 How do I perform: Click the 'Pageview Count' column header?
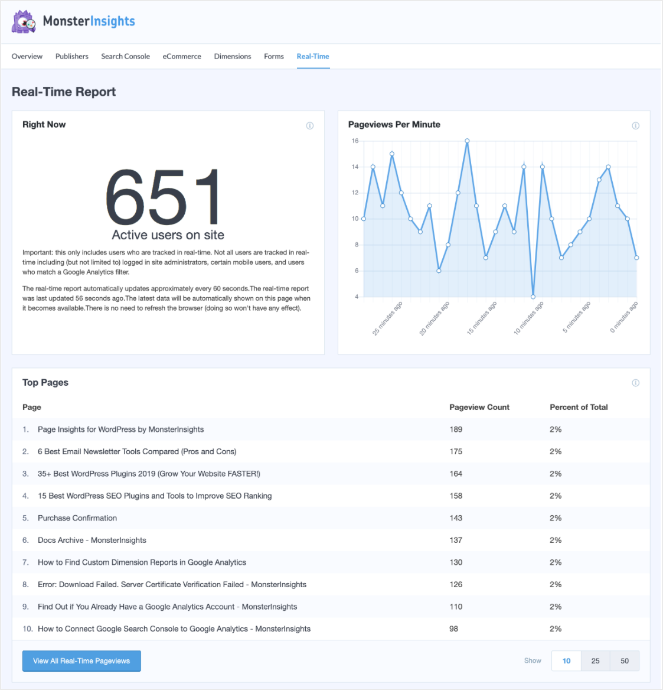479,407
